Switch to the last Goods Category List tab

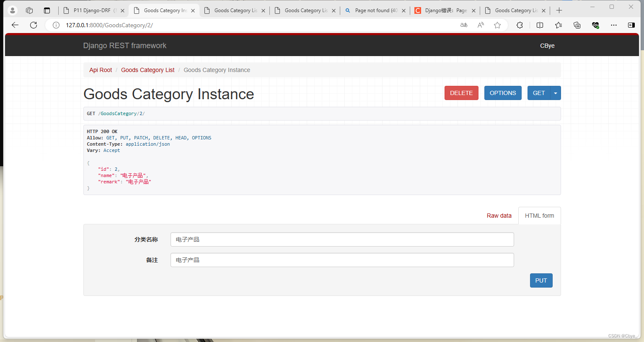[515, 10]
